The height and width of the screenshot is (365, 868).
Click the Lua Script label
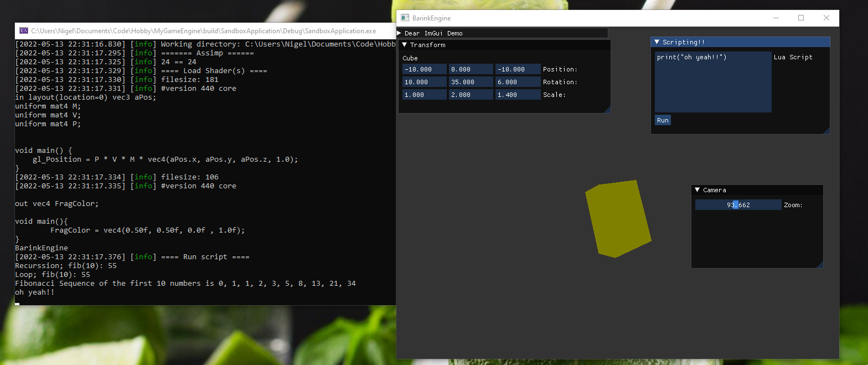click(793, 57)
